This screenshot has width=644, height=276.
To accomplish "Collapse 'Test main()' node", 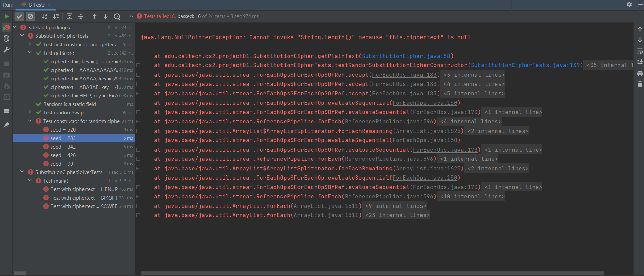I will 30,181.
